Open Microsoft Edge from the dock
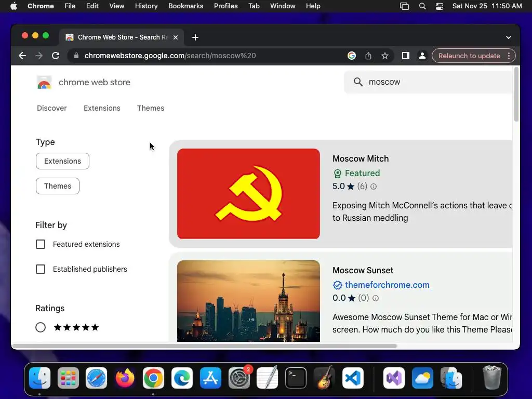Image resolution: width=532 pixels, height=399 pixels. 182,378
